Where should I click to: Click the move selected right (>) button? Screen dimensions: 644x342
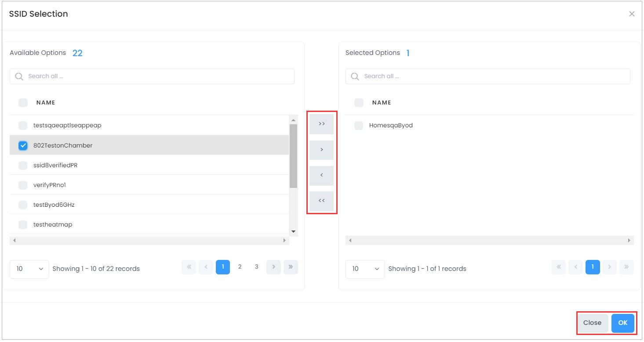(321, 150)
